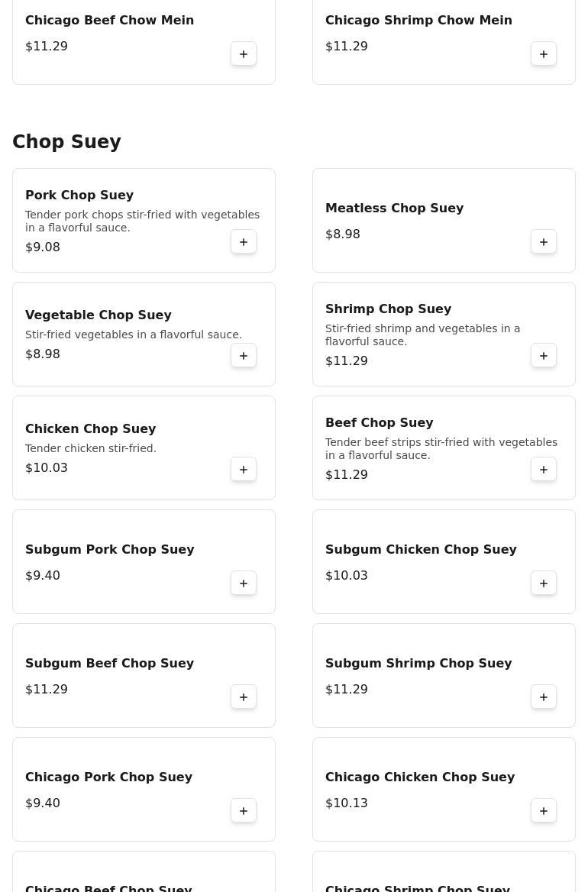Image resolution: width=588 pixels, height=892 pixels.
Task: Add Subgum Pork Chop Suey to order
Action: pyautogui.click(x=244, y=583)
